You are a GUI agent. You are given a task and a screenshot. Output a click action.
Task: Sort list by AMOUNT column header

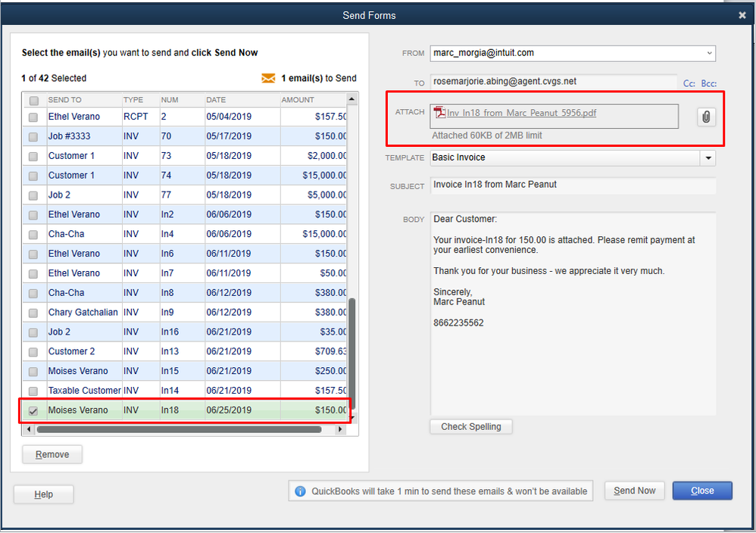point(298,100)
